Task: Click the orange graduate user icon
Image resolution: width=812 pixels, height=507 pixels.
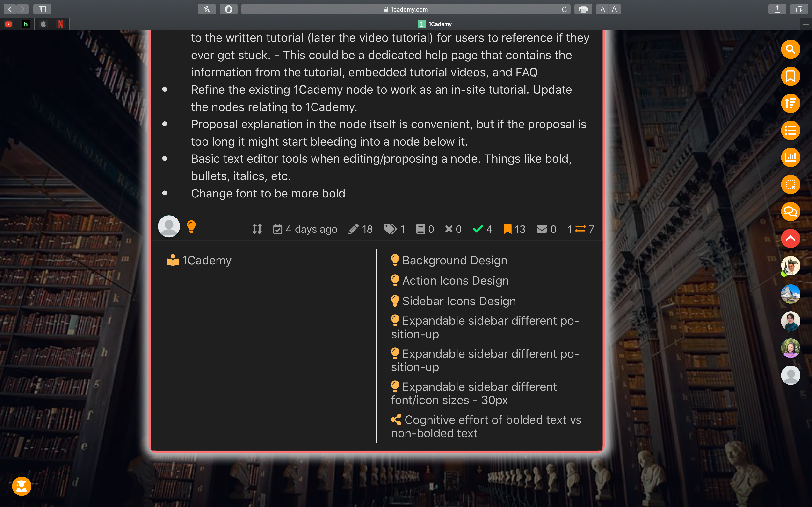Action: point(22,486)
